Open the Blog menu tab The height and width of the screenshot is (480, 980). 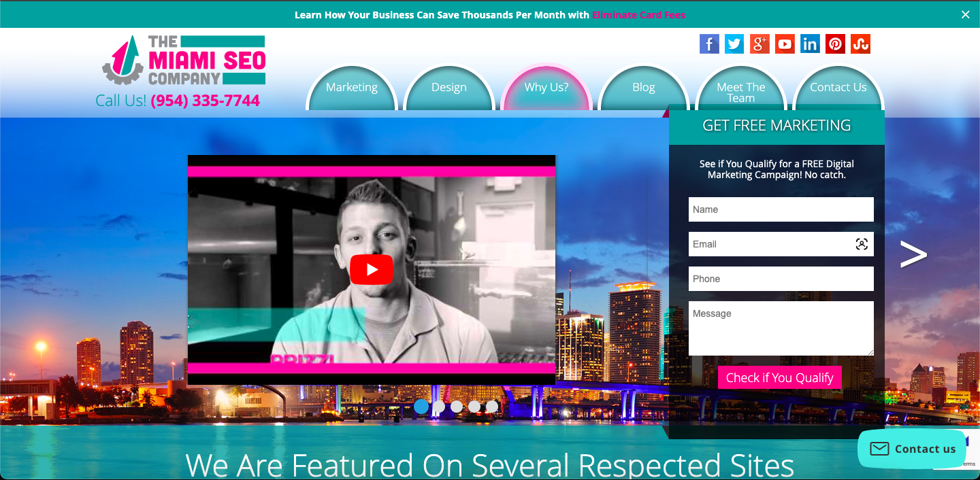pos(644,88)
